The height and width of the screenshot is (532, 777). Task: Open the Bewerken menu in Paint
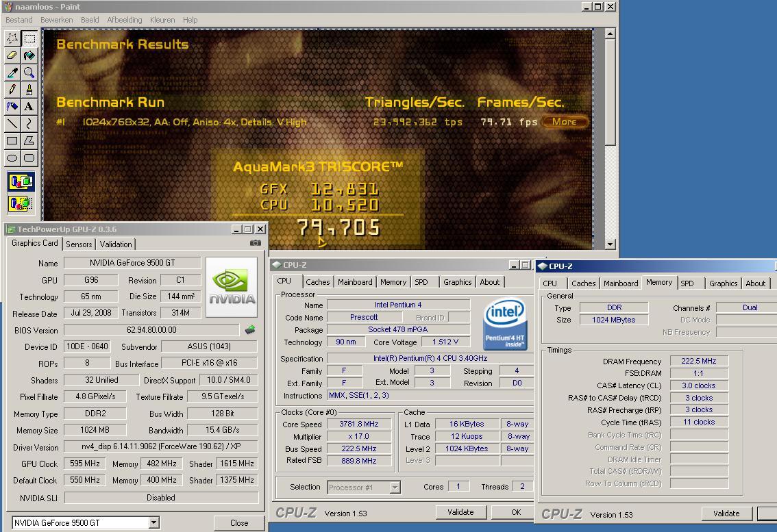click(x=56, y=20)
